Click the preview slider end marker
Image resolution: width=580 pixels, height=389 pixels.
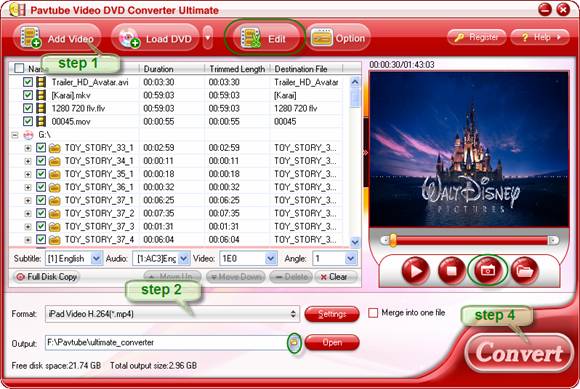553,240
